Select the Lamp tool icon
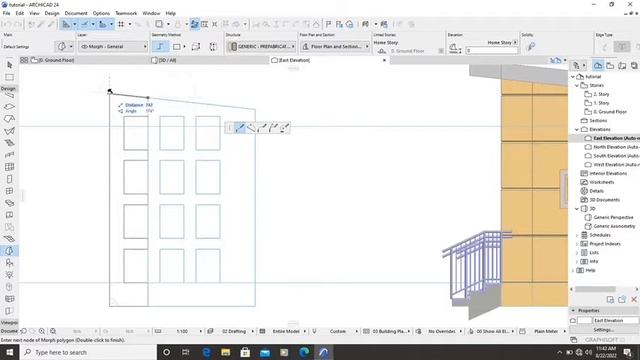The image size is (640, 360). (x=9, y=275)
